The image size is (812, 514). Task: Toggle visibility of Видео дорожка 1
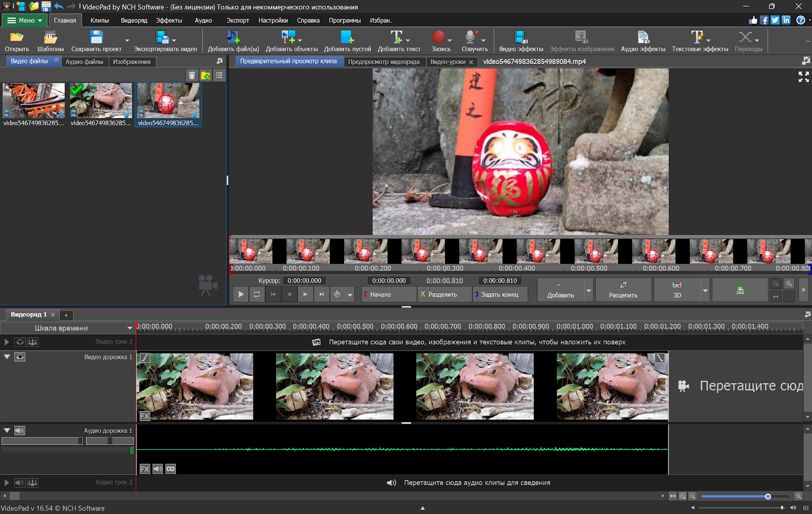(x=20, y=357)
